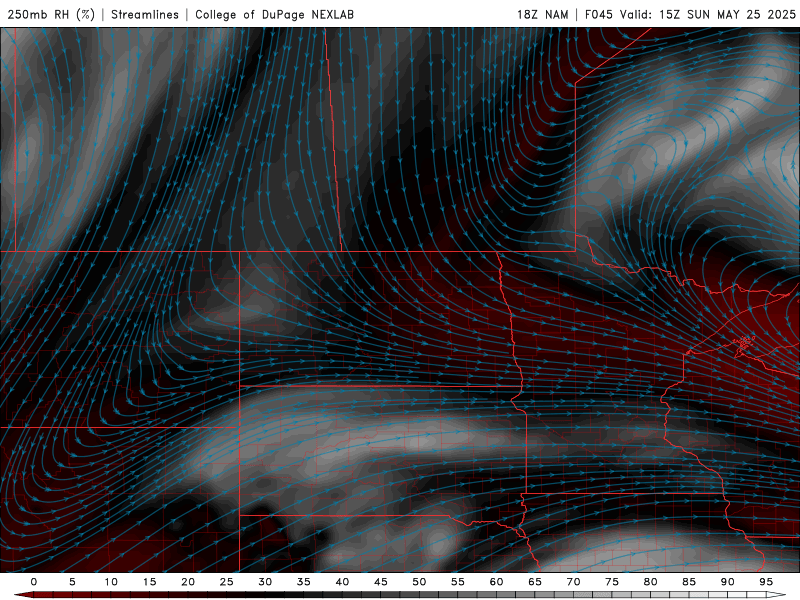Click the 25 tick label on the color scale

[227, 582]
